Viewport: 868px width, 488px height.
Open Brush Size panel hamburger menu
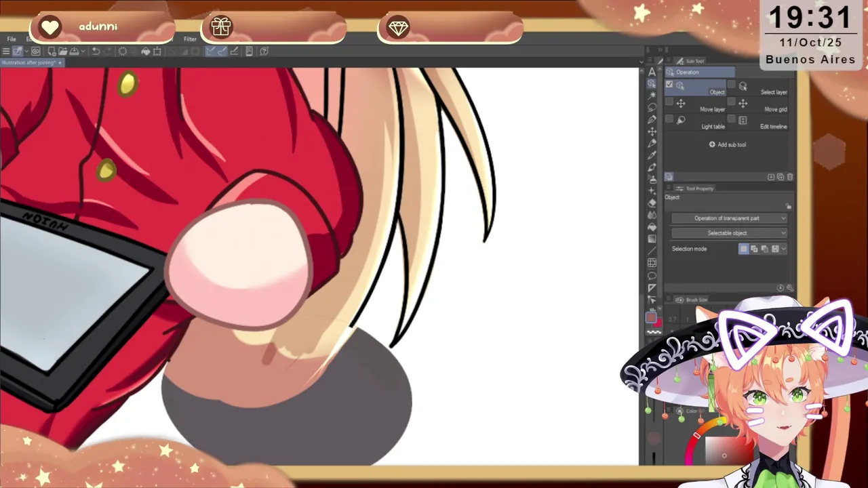669,299
